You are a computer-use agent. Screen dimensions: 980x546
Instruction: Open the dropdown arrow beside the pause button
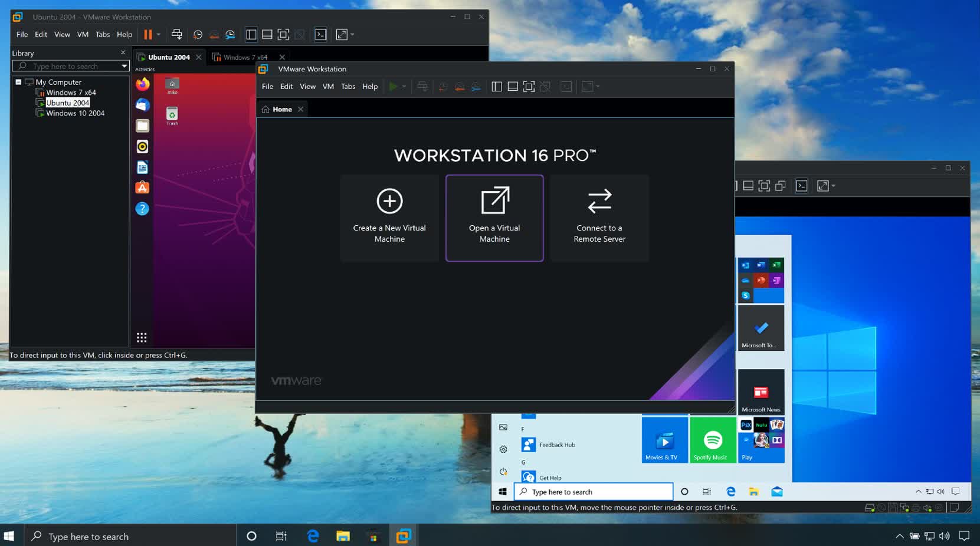(x=159, y=35)
